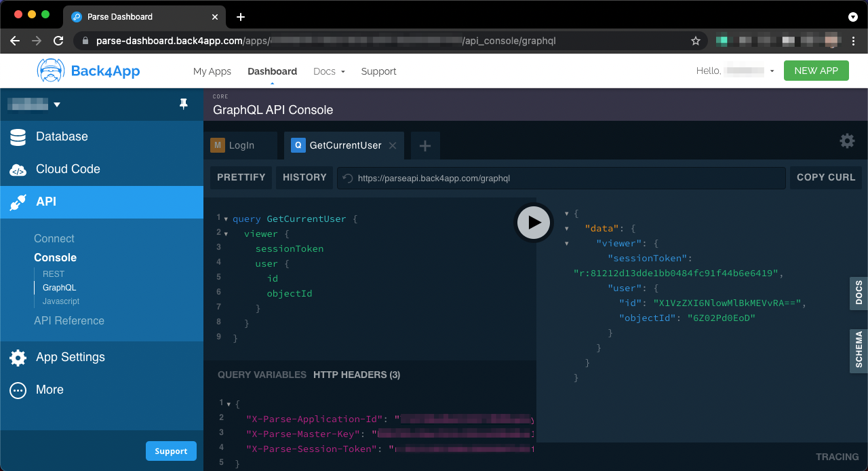The height and width of the screenshot is (471, 868).
Task: Click the M icon on LogIn tab
Action: coord(218,145)
